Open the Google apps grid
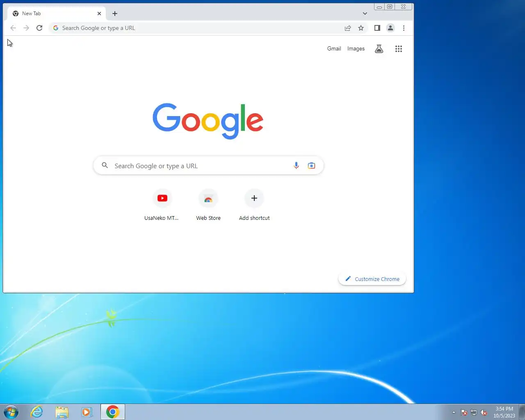 coord(399,49)
